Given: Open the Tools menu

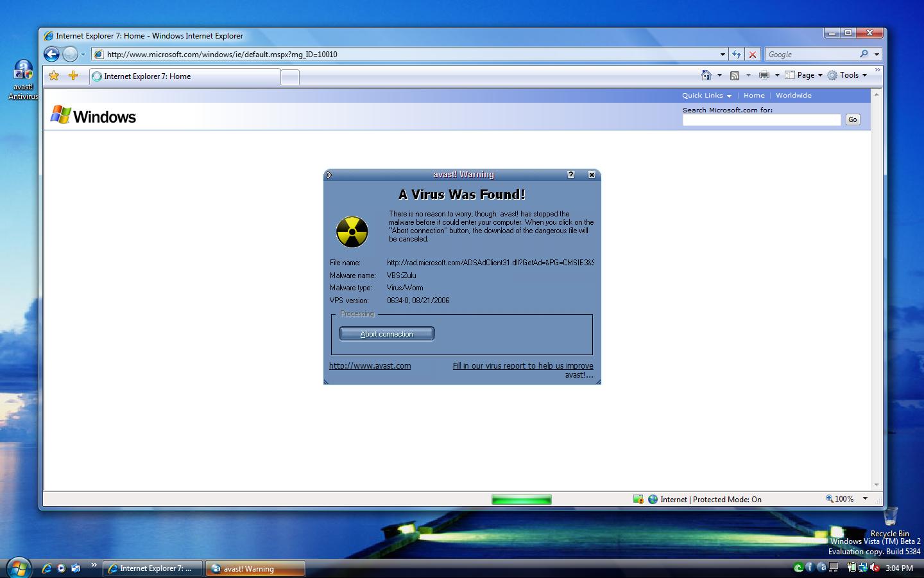Looking at the screenshot, I should coord(847,75).
